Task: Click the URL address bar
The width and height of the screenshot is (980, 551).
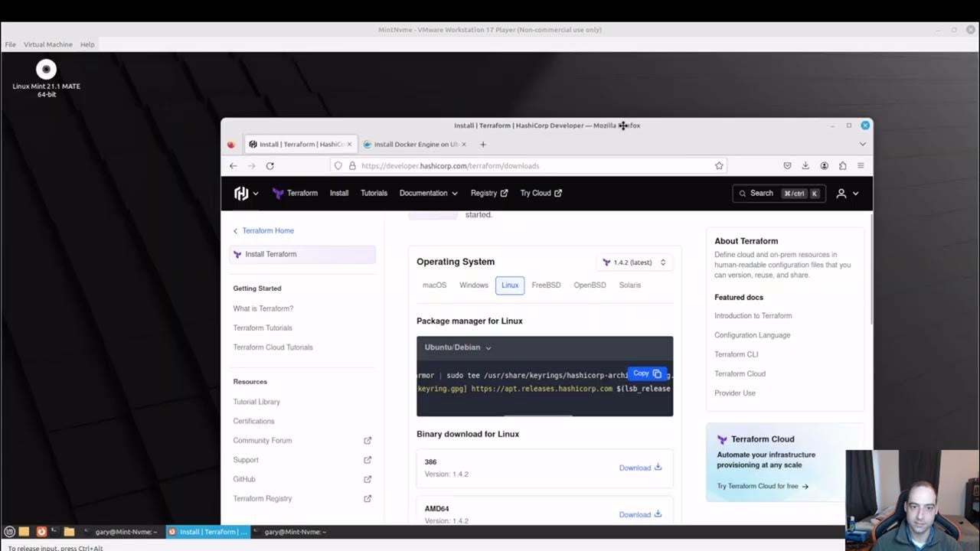Action: (x=528, y=165)
